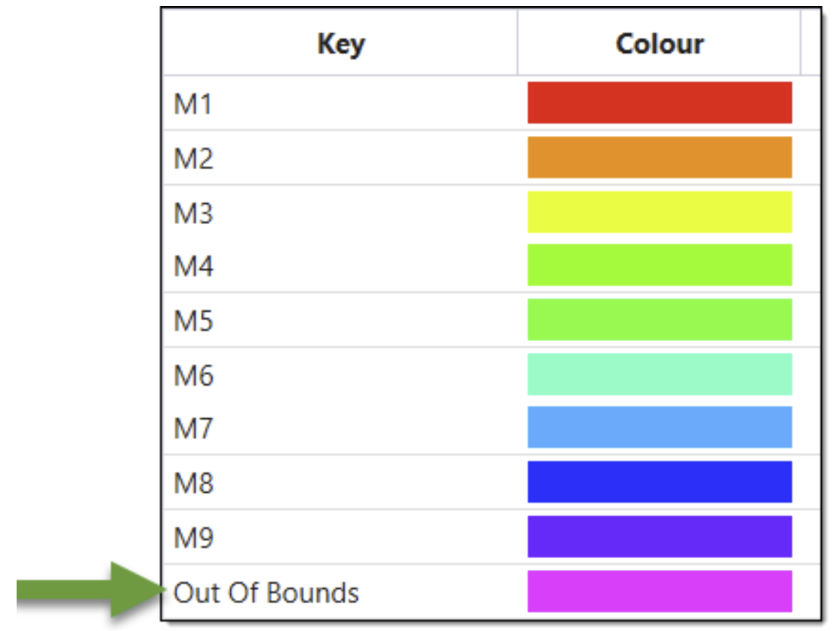Viewport: 840px width, 631px height.
Task: Select the Out Of Bounds key label
Action: pos(266,593)
